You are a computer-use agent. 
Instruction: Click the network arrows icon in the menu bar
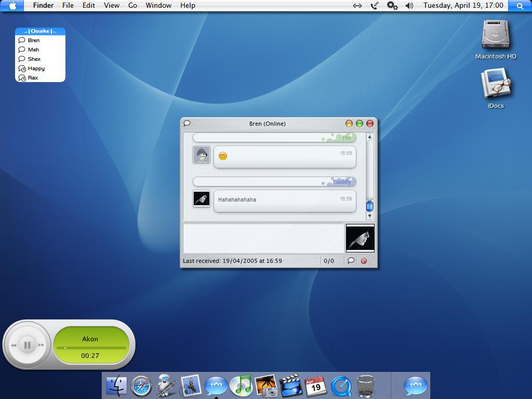[357, 6]
